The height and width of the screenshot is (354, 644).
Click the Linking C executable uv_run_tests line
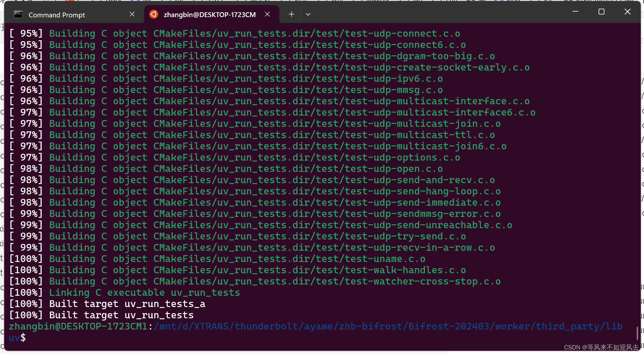pos(125,293)
